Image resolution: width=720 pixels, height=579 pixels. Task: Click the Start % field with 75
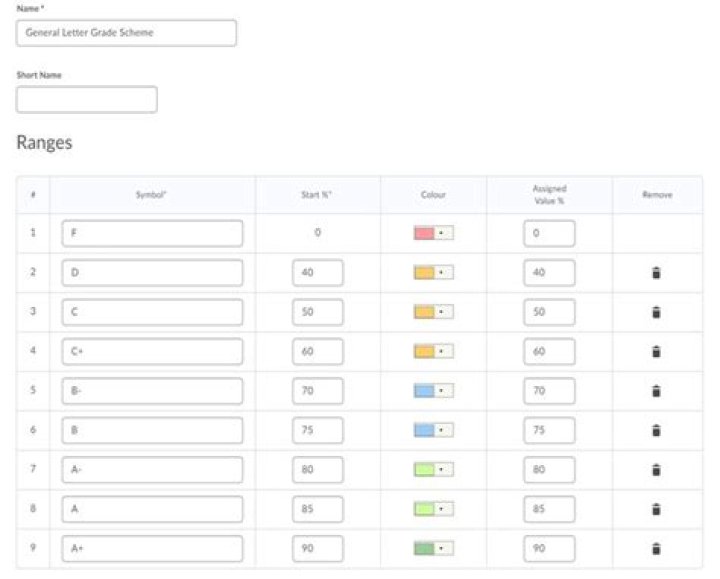318,430
